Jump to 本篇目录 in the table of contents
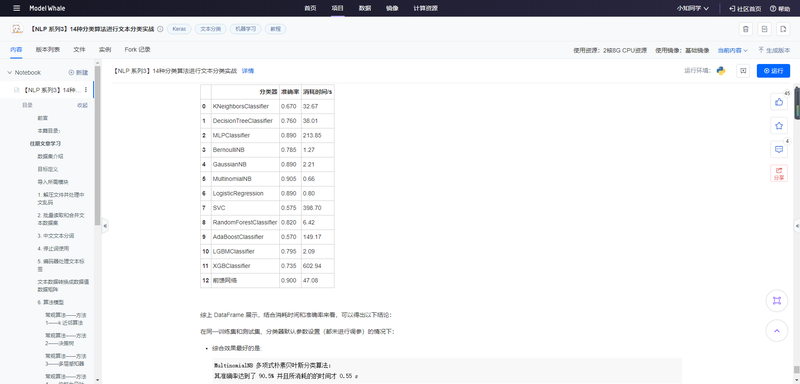Screen dimensions: 800x384 (49, 131)
